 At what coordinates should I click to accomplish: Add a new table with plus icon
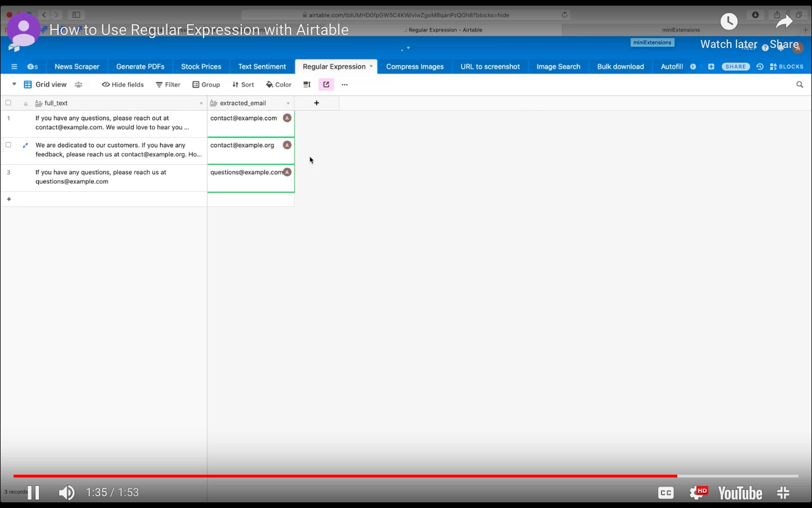(711, 67)
